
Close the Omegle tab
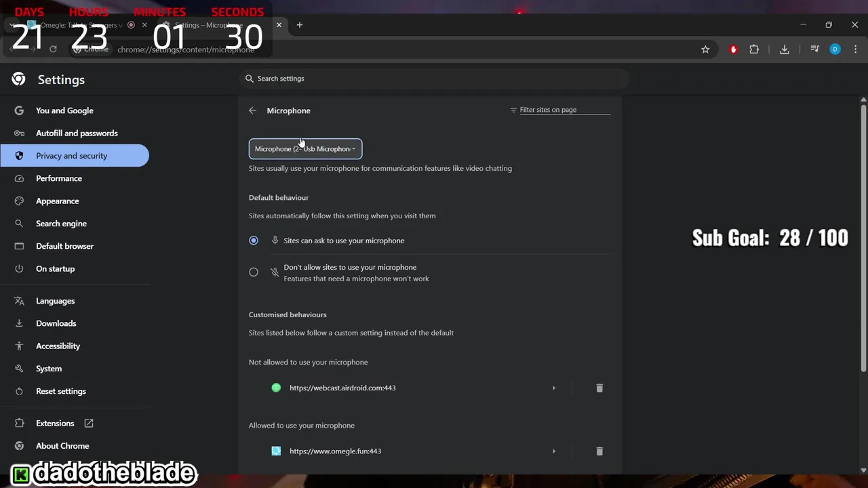(x=144, y=25)
